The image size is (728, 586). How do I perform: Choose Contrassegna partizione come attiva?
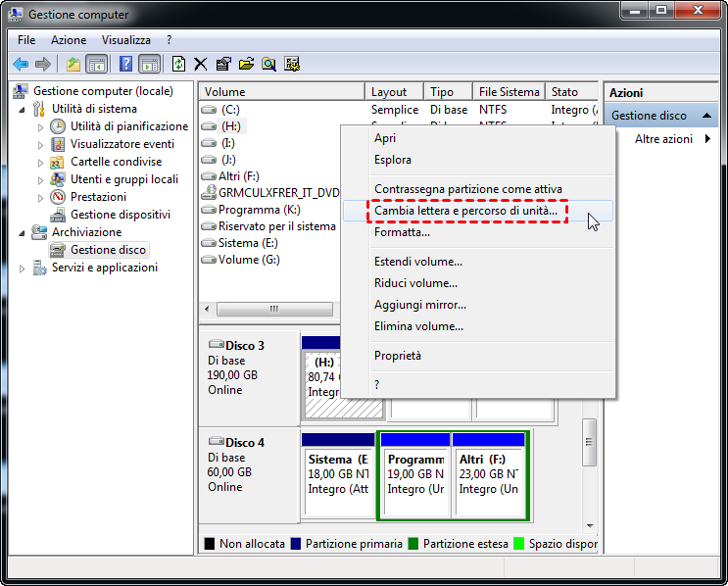coord(478,189)
